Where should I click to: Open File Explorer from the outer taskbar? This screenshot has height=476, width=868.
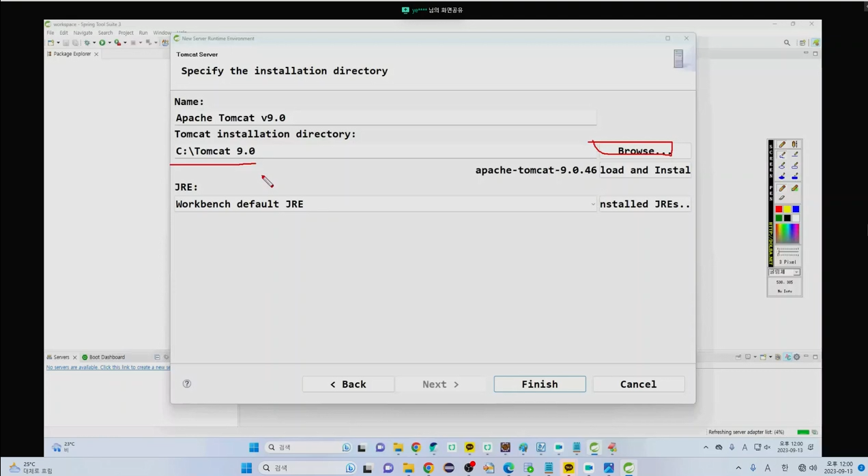point(408,468)
